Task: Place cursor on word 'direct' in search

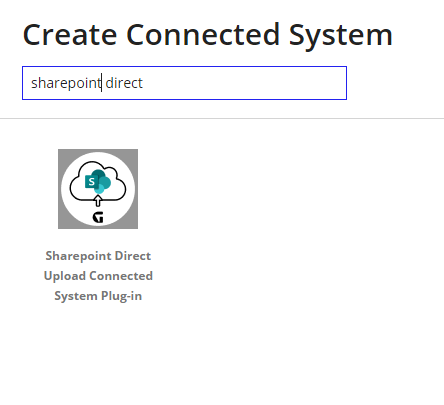Action: (x=124, y=83)
